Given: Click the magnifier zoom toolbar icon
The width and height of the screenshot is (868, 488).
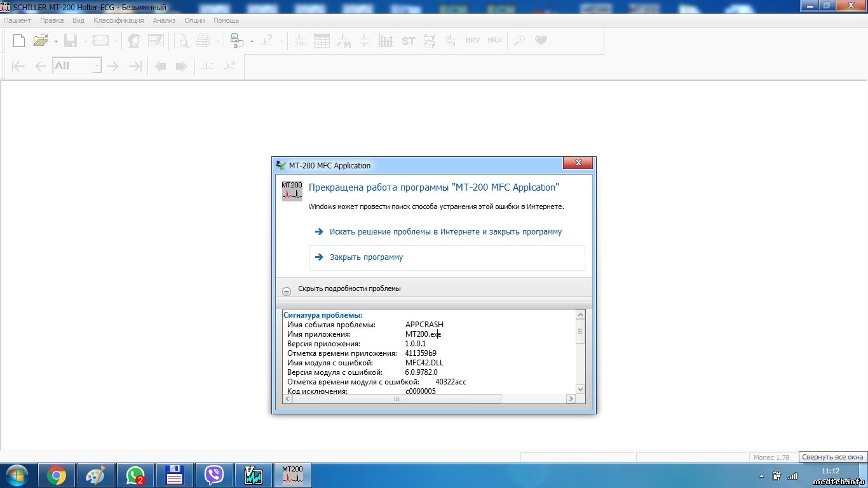Looking at the screenshot, I should point(519,41).
